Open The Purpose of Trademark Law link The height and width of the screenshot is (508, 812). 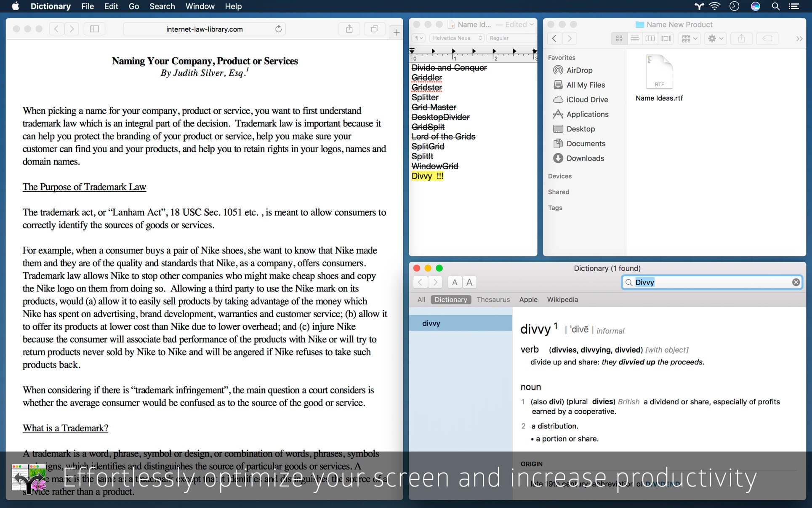(84, 187)
